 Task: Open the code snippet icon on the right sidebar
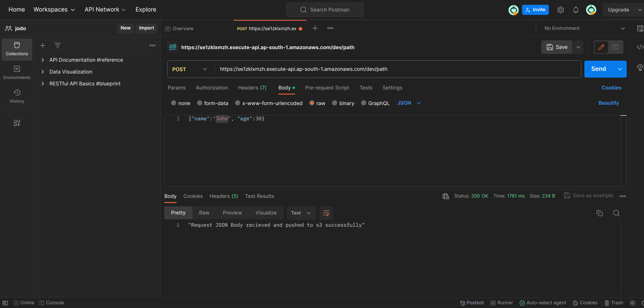tap(640, 47)
